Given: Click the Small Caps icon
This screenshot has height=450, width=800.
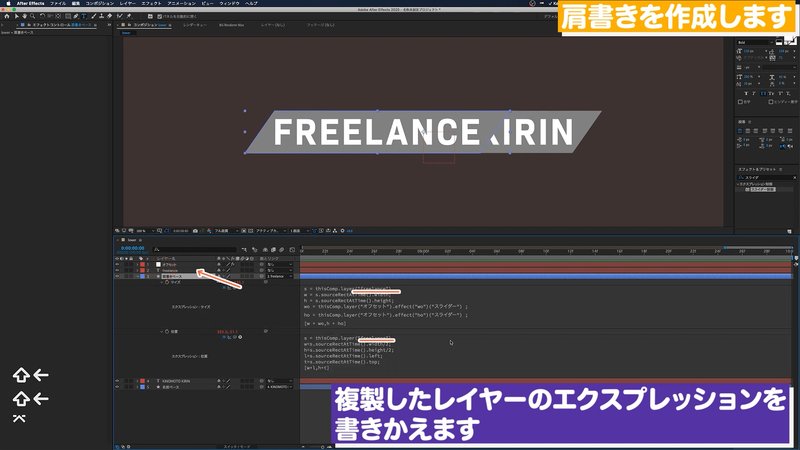Looking at the screenshot, I should [771, 93].
